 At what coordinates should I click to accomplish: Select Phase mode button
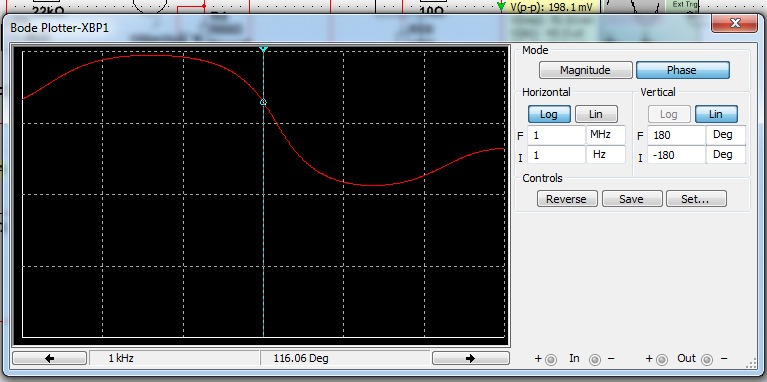tap(682, 70)
